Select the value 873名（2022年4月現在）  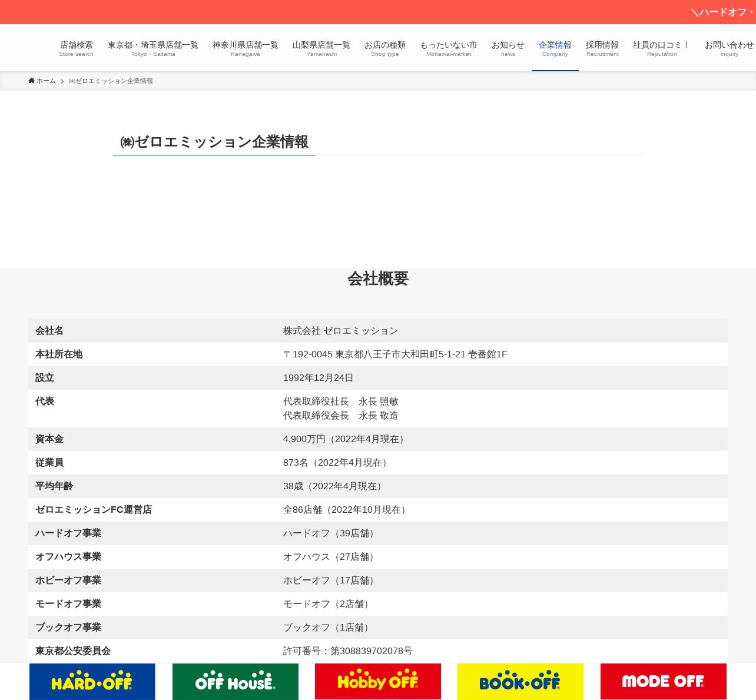coord(337,463)
